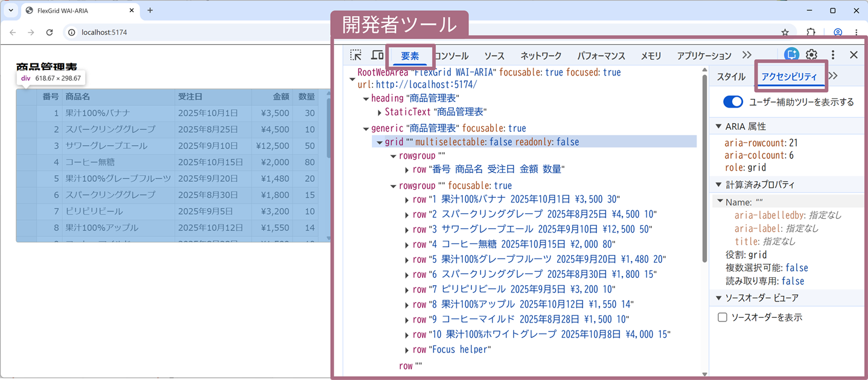Close the FlexGrid WAI-ARIA tab
868x380 pixels.
click(x=132, y=10)
